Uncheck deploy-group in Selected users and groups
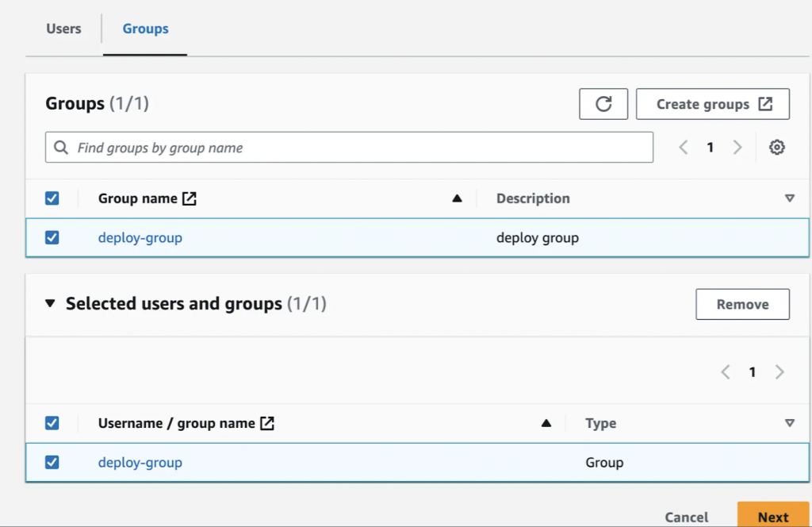Image resolution: width=812 pixels, height=527 pixels. pos(52,462)
